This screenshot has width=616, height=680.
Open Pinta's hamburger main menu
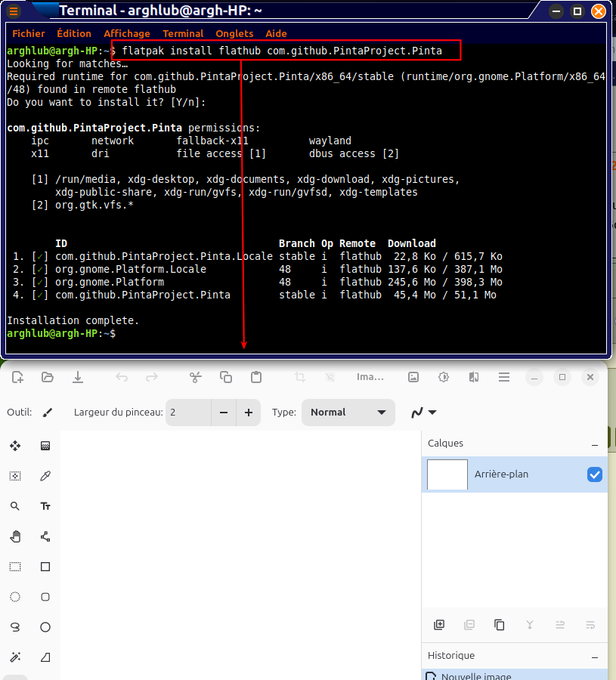pos(504,377)
